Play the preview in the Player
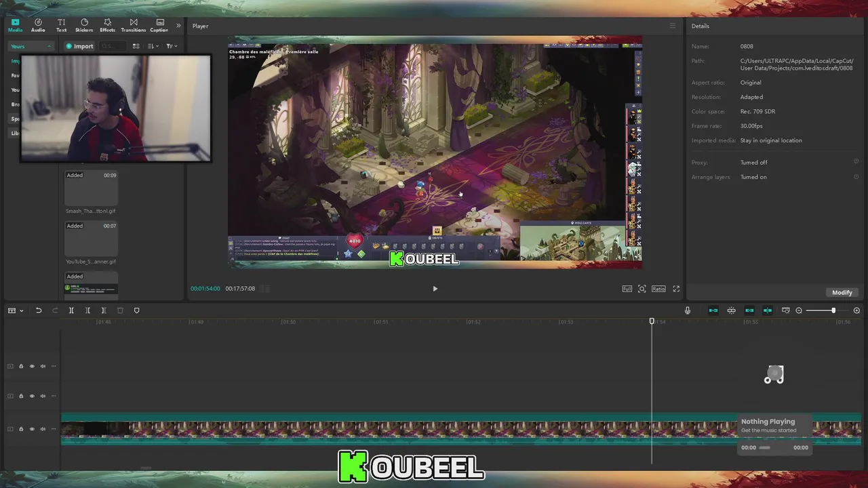Viewport: 868px width, 488px height. tap(435, 289)
